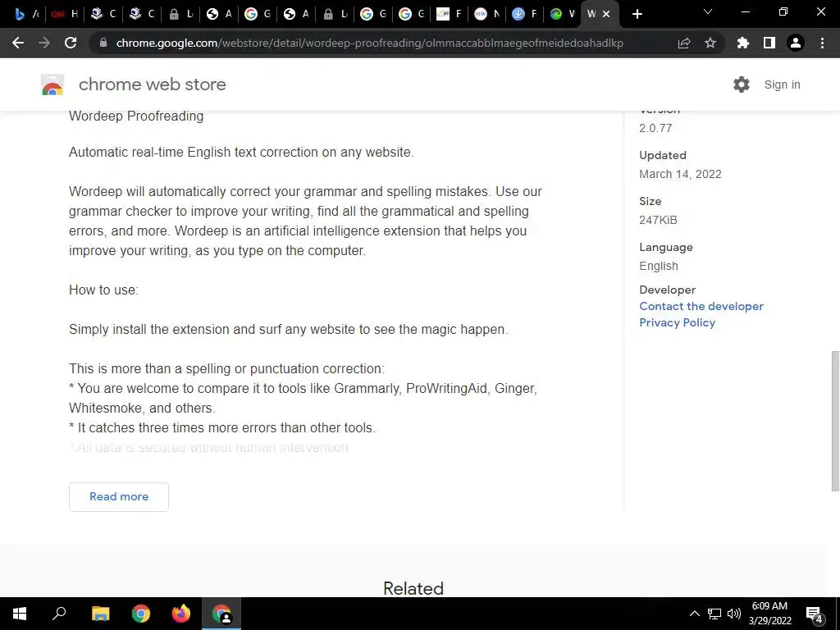The width and height of the screenshot is (840, 630).
Task: Switch to the green swirl icon tab
Action: (x=563, y=15)
